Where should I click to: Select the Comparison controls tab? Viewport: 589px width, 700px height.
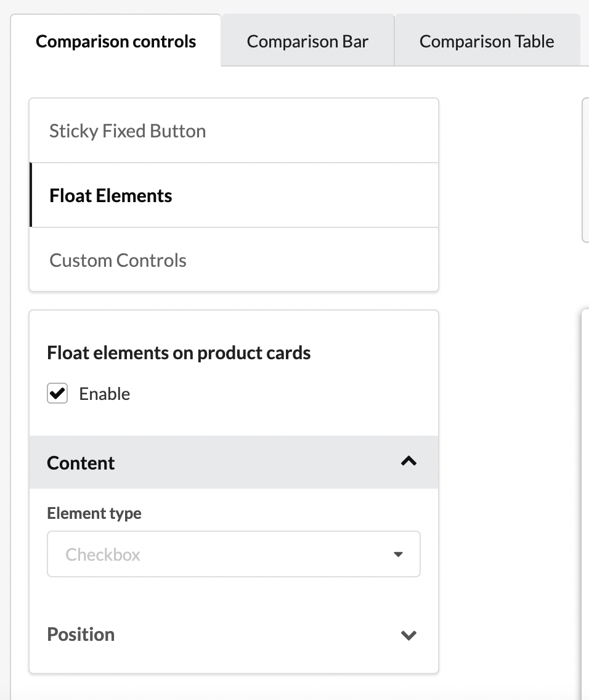[x=116, y=41]
